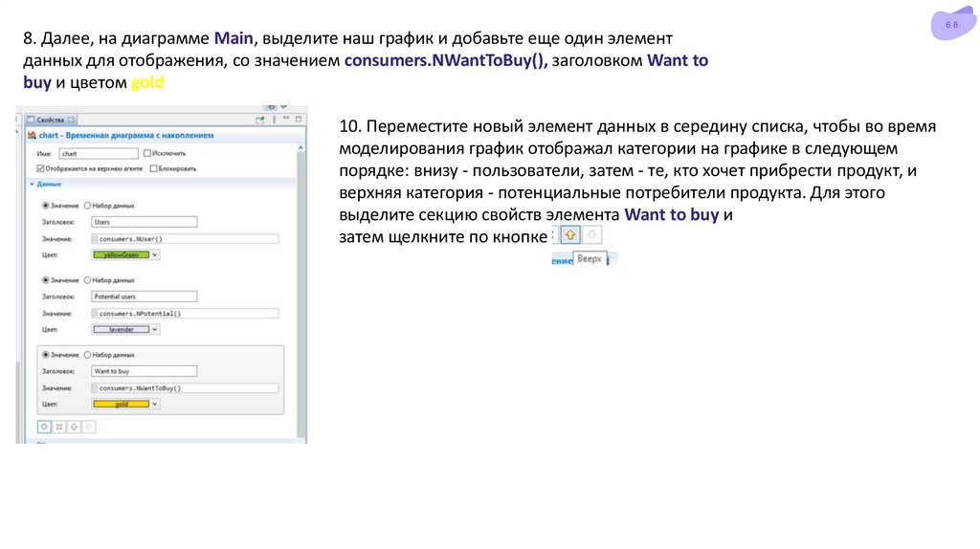
Task: Open the lavender color dropdown arrow
Action: tap(155, 329)
